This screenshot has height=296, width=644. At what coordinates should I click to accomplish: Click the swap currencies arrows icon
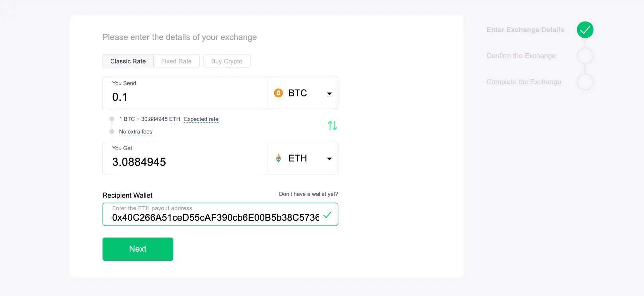(x=332, y=125)
